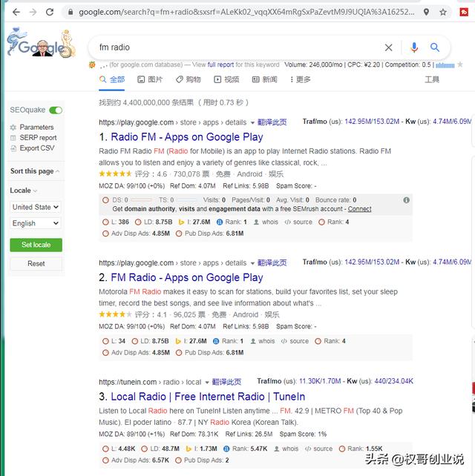Click the location pin icon in address bar

coord(426,12)
